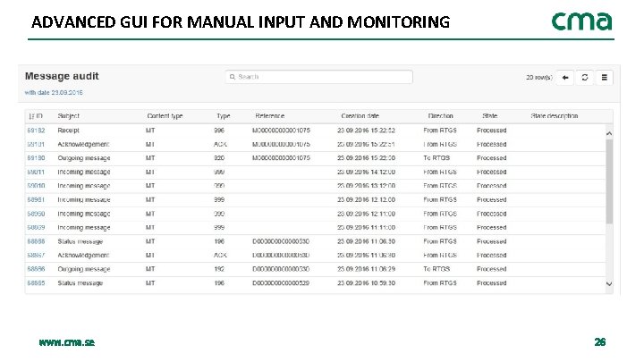Screen dimensions: 644x362
Task: Open message ID 68888
Action: 36,241
